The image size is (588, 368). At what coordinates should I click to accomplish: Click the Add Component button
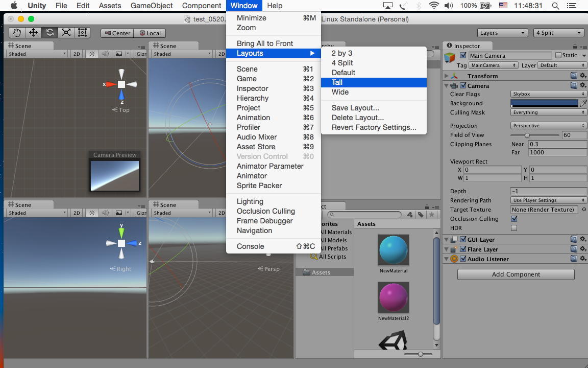pos(516,274)
